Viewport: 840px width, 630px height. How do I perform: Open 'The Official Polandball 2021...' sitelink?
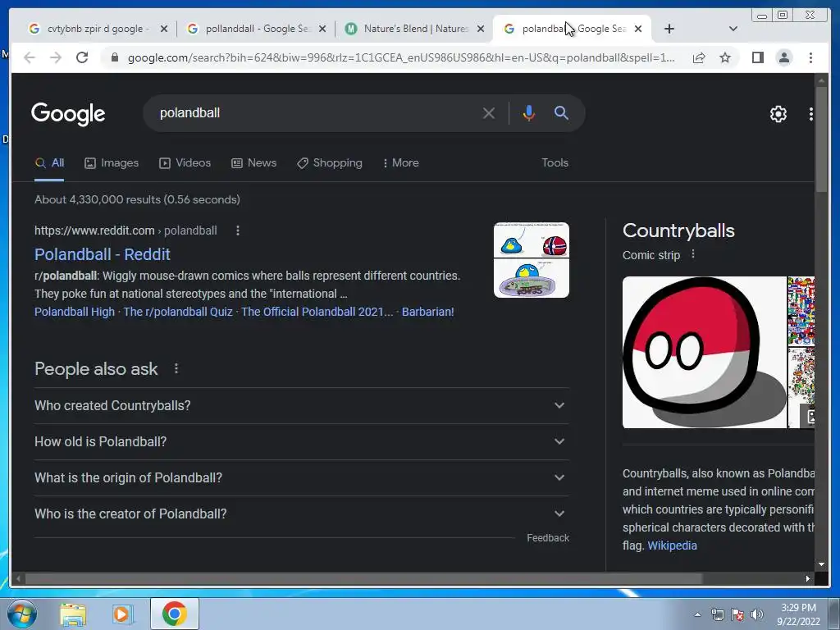click(x=317, y=312)
